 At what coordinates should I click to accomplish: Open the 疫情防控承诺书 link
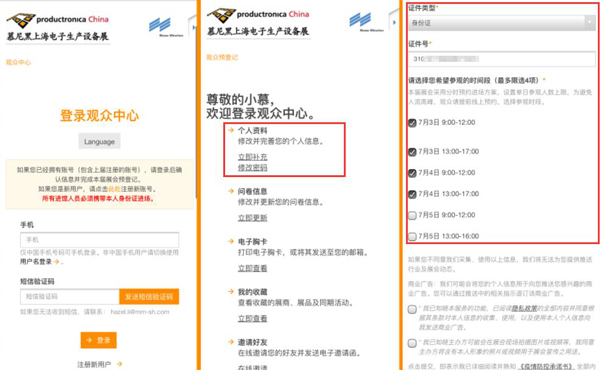(x=546, y=367)
